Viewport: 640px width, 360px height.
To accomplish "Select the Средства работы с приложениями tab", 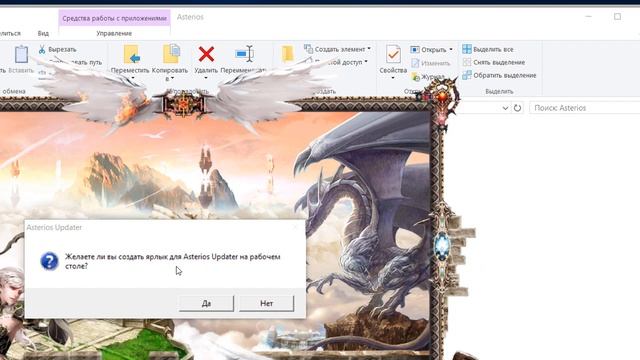I will tap(115, 18).
